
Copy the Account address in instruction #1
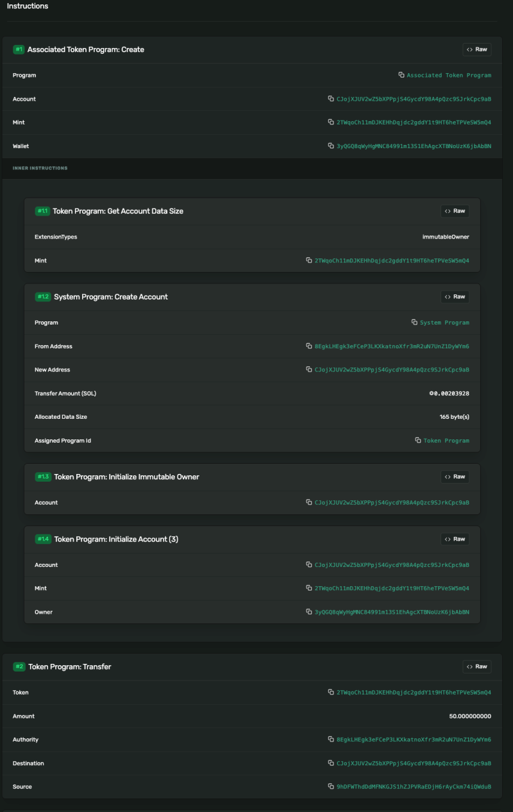click(x=331, y=99)
